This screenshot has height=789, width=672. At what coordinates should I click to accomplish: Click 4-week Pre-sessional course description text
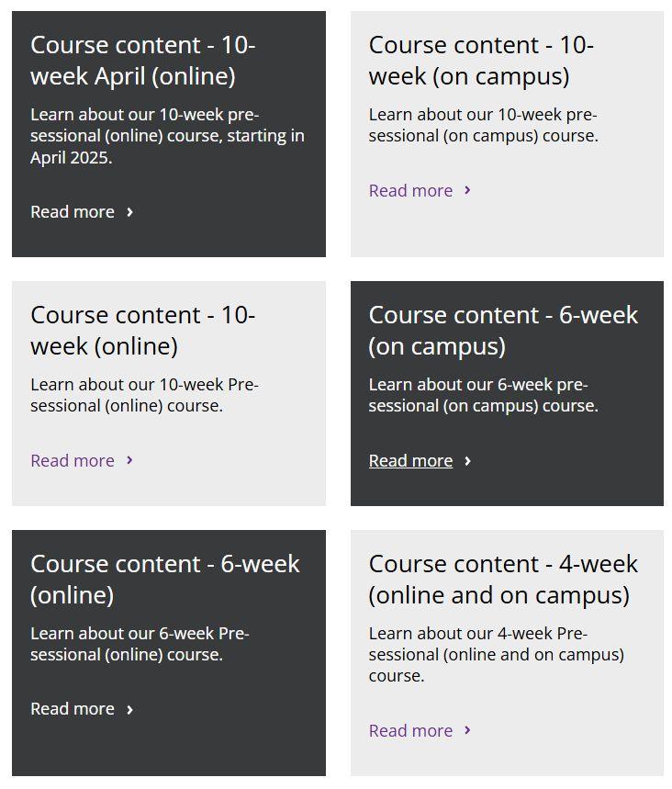[x=496, y=655]
